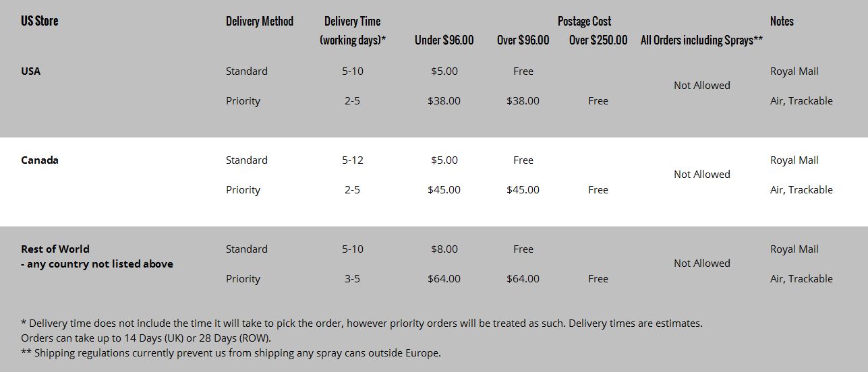Click the Delivery Method column header

[x=260, y=21]
